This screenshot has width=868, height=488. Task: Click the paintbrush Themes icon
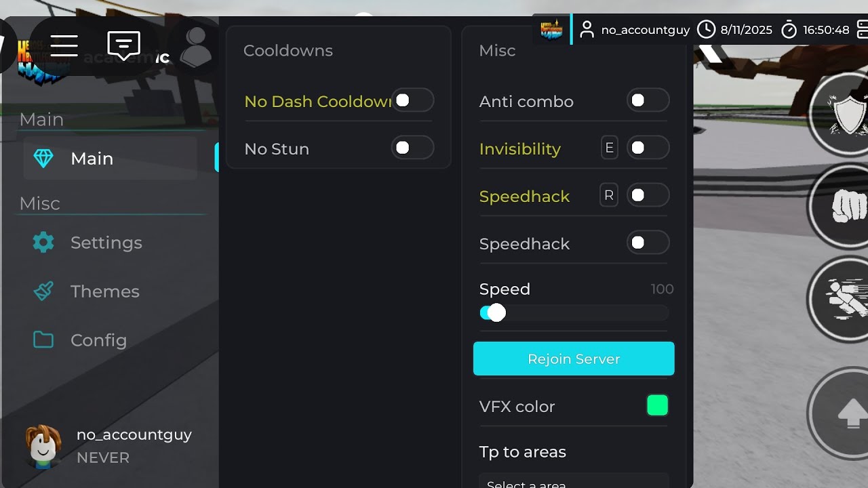[x=43, y=291]
